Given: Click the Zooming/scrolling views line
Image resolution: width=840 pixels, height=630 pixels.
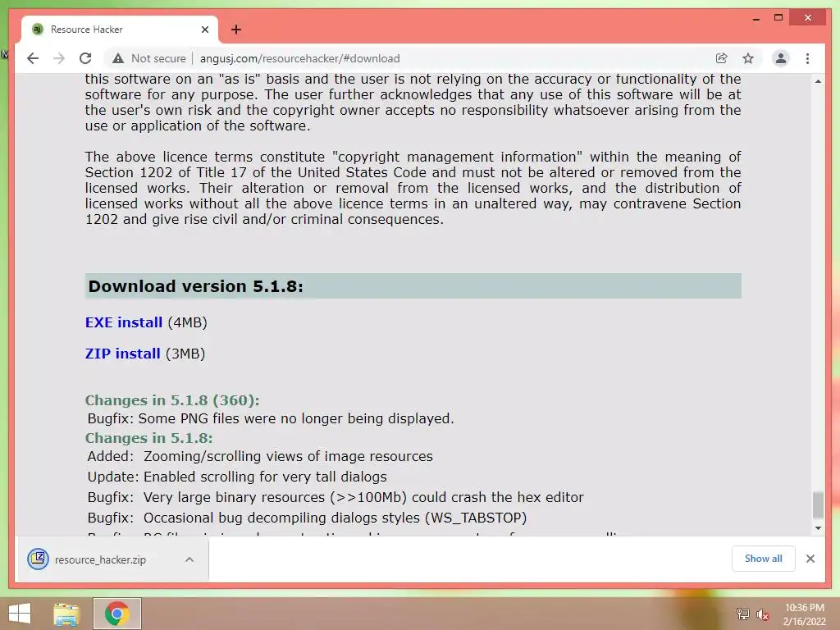Looking at the screenshot, I should [260, 456].
